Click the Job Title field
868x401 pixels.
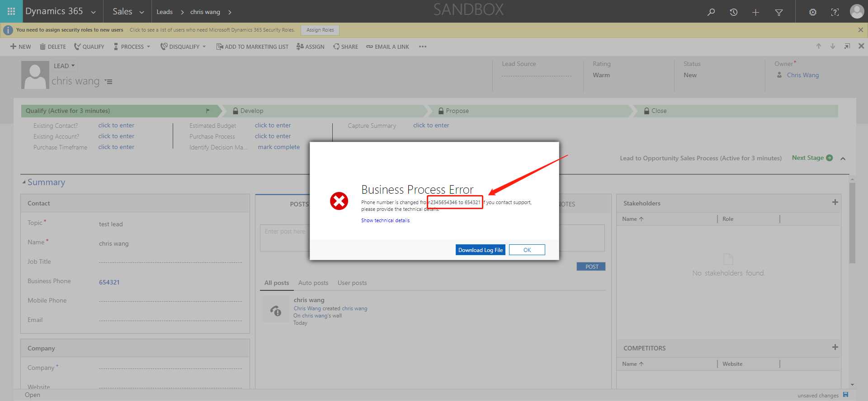[x=170, y=261]
